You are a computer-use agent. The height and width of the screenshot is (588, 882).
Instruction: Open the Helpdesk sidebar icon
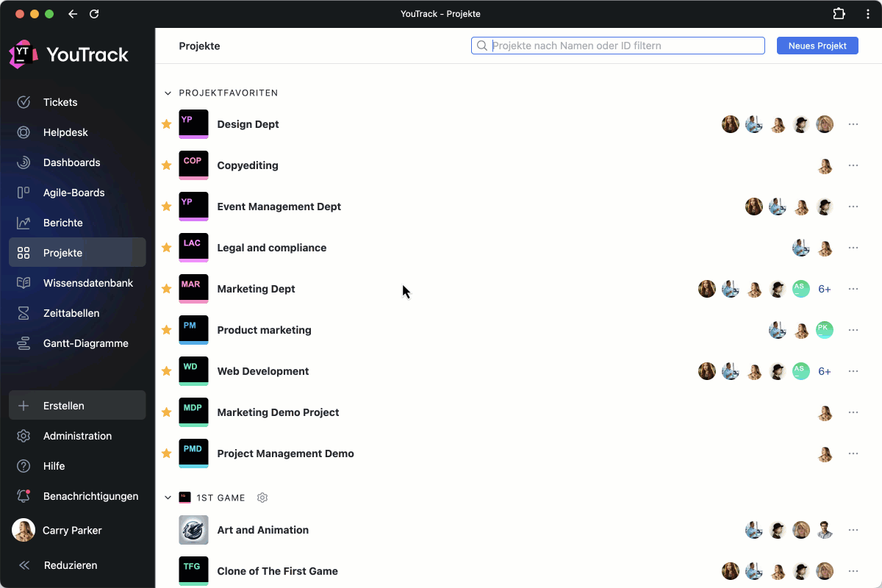[24, 132]
